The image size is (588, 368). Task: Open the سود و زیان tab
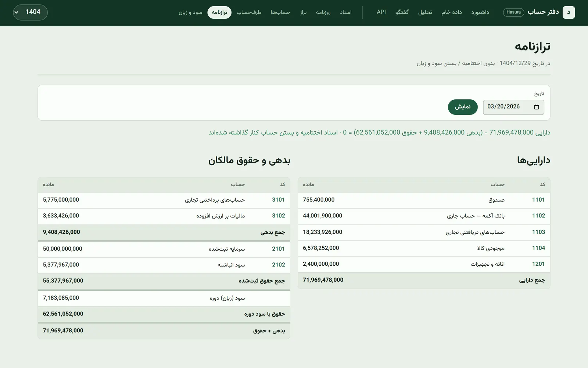point(190,12)
